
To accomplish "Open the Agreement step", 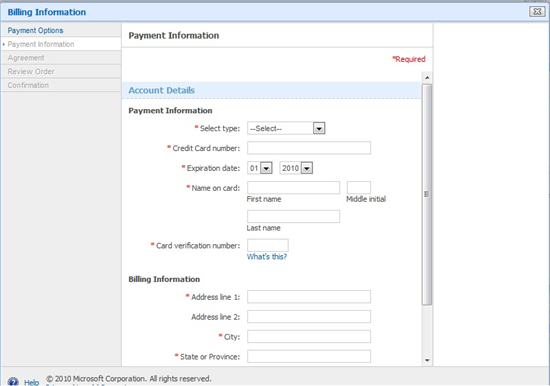I will click(26, 58).
